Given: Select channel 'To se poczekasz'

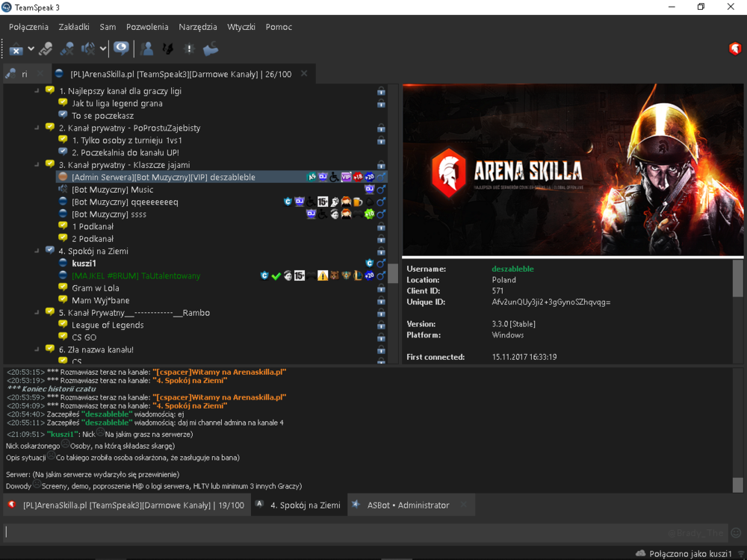Looking at the screenshot, I should 102,116.
